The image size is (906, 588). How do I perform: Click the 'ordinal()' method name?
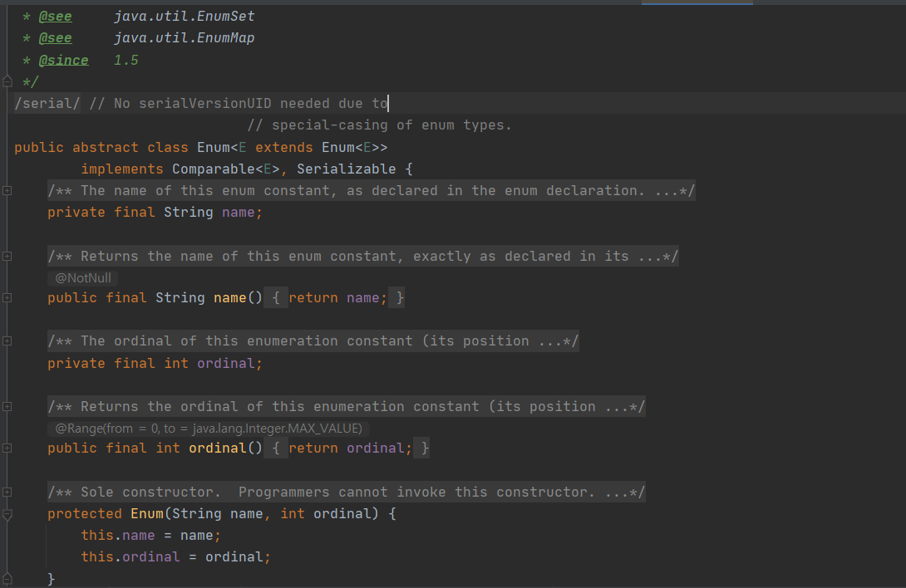click(226, 448)
